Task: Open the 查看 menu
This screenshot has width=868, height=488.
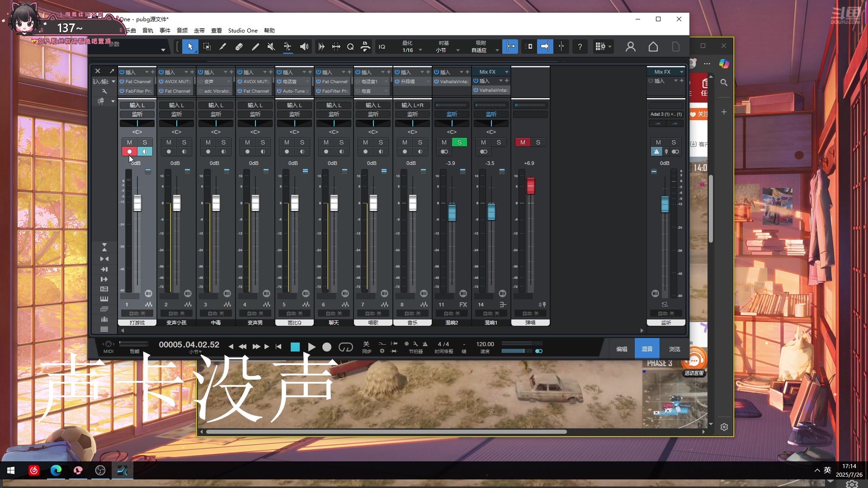Action: (217, 30)
